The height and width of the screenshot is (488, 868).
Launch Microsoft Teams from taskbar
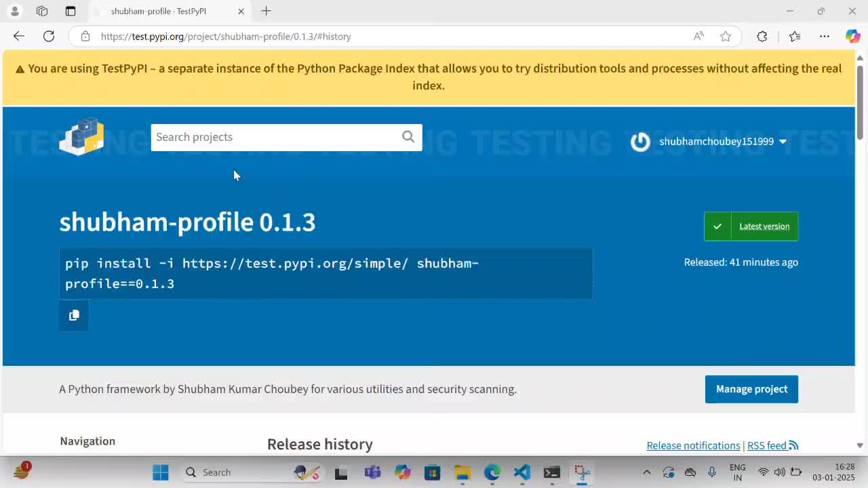pos(372,472)
